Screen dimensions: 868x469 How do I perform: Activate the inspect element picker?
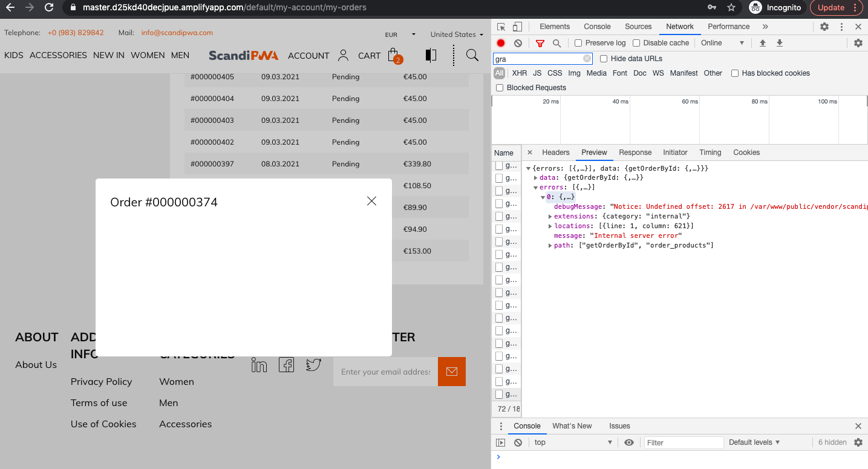click(x=501, y=27)
